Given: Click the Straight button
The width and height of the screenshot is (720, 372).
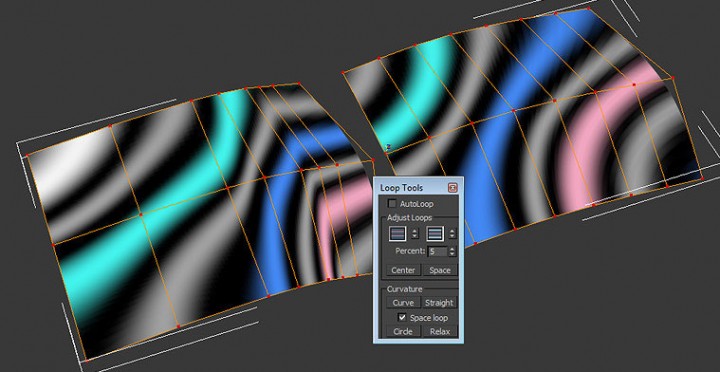Looking at the screenshot, I should tap(440, 303).
